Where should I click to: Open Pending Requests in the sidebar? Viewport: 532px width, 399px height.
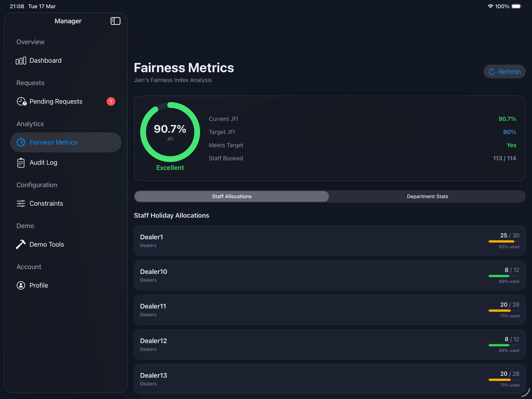pos(66,101)
